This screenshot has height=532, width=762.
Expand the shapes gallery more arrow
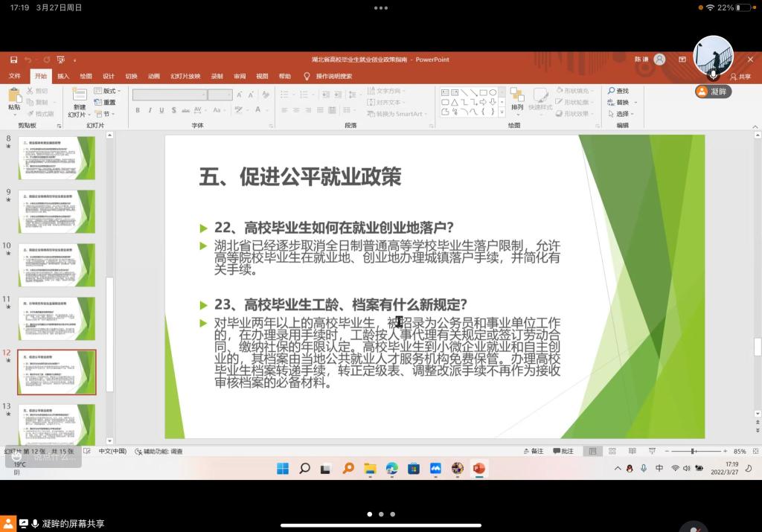click(x=502, y=112)
